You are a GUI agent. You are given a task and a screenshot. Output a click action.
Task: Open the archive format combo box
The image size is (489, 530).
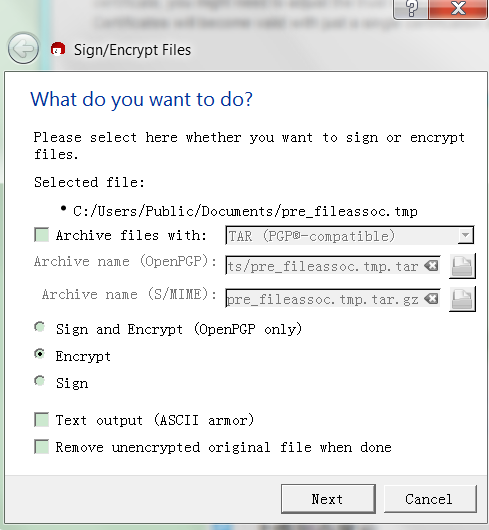(x=349, y=235)
